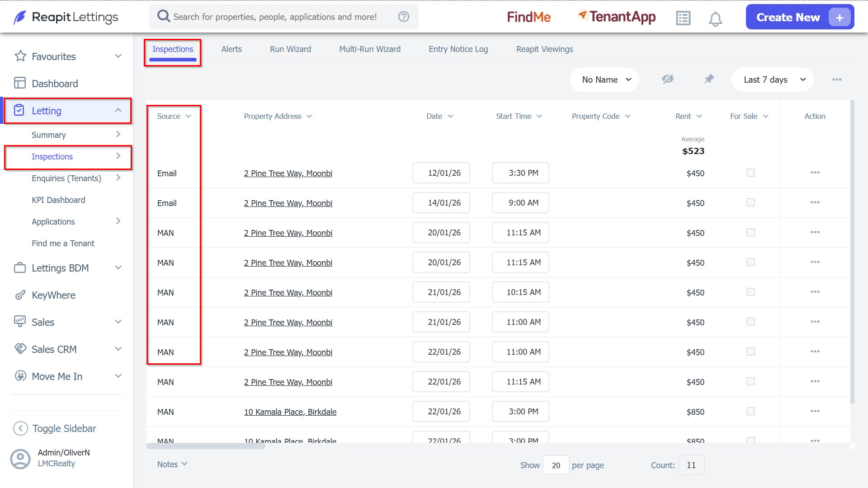Click the notification bell icon
The height and width of the screenshot is (488, 868).
tap(715, 19)
